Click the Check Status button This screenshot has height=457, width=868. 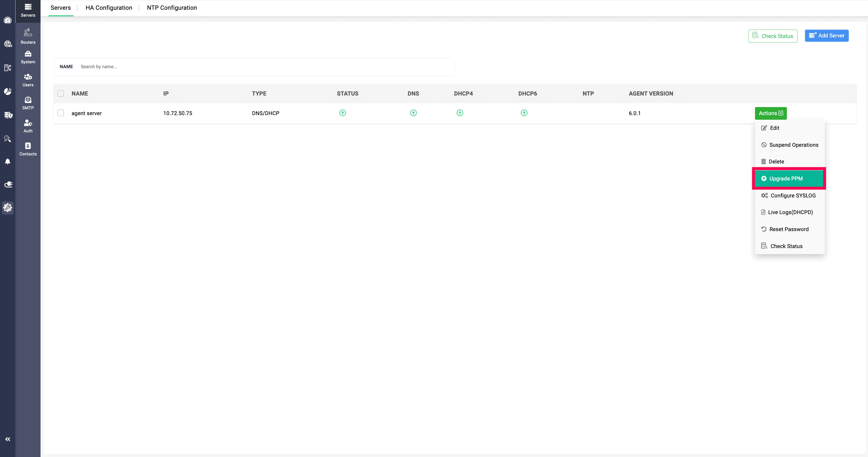pyautogui.click(x=773, y=36)
